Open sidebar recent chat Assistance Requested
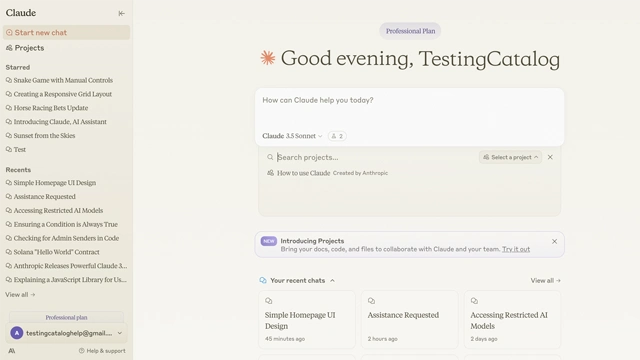 [x=41, y=197]
